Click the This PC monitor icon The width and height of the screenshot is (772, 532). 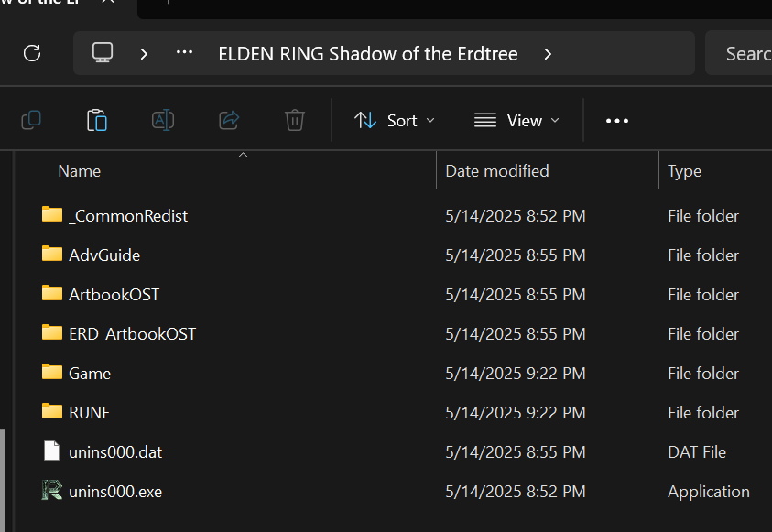103,53
